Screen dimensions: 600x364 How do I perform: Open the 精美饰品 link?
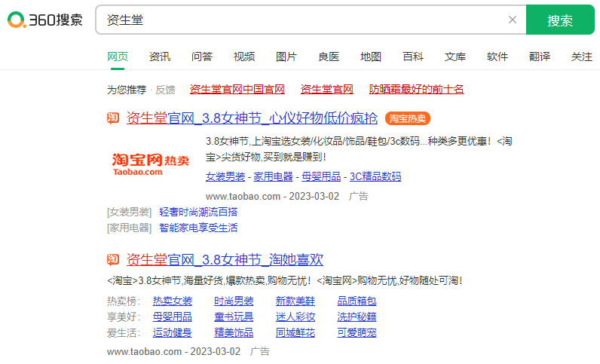coord(234,333)
